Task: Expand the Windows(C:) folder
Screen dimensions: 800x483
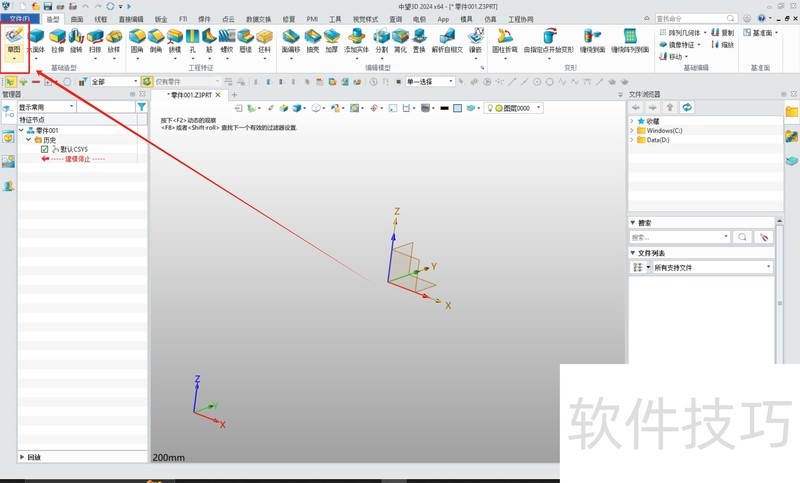Action: [631, 130]
